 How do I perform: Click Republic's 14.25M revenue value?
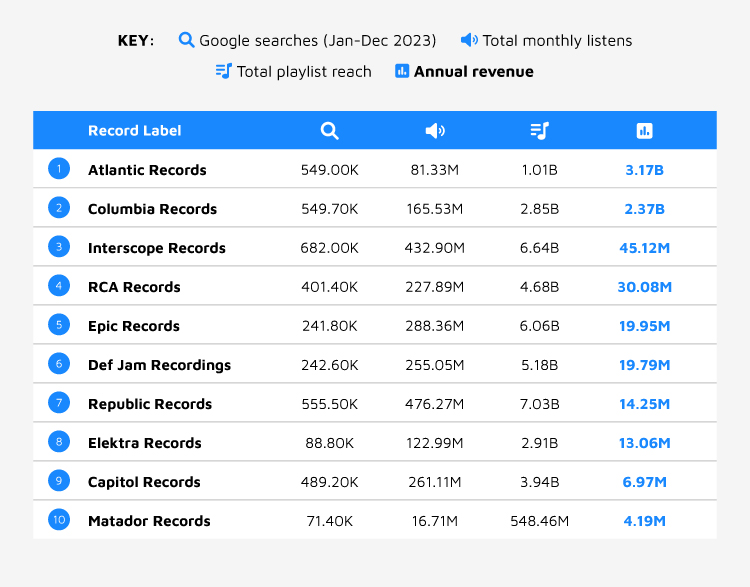point(644,404)
